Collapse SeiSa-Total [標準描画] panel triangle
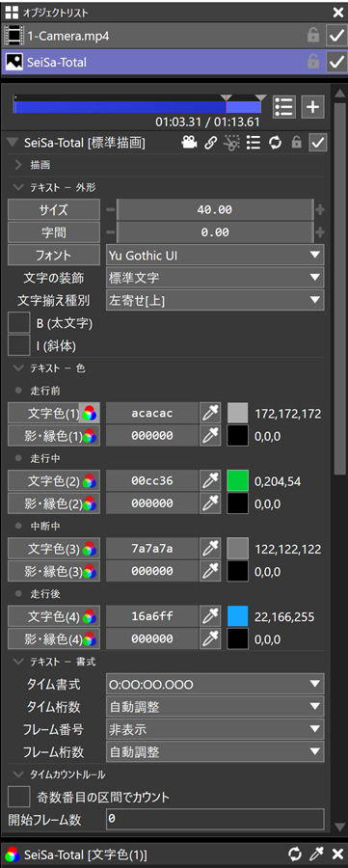This screenshot has height=868, width=348. [12, 143]
